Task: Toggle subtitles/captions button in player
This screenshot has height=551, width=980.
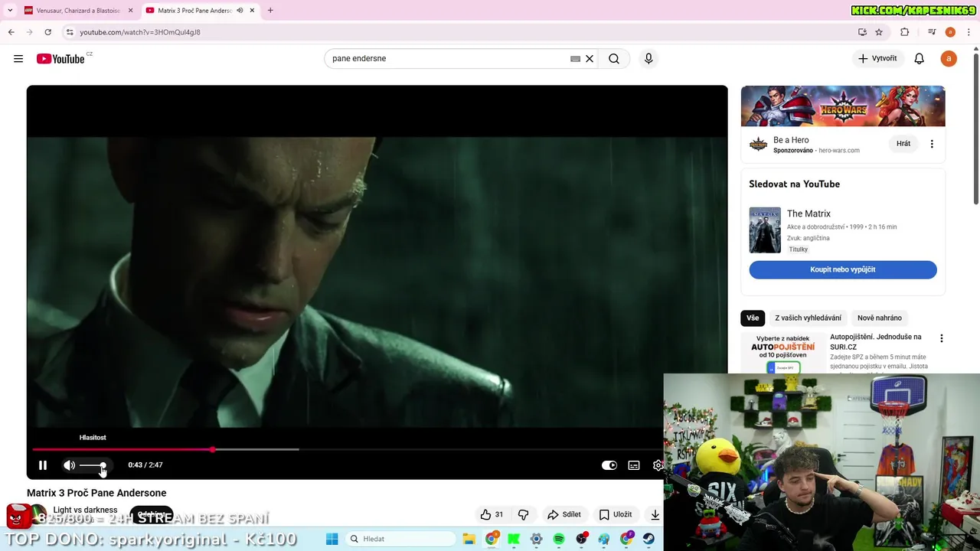Action: pyautogui.click(x=634, y=465)
